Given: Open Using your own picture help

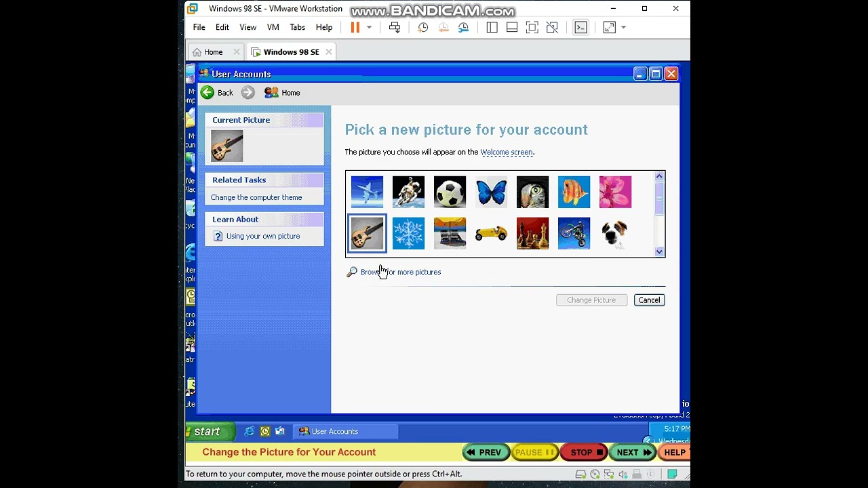Looking at the screenshot, I should pyautogui.click(x=263, y=236).
